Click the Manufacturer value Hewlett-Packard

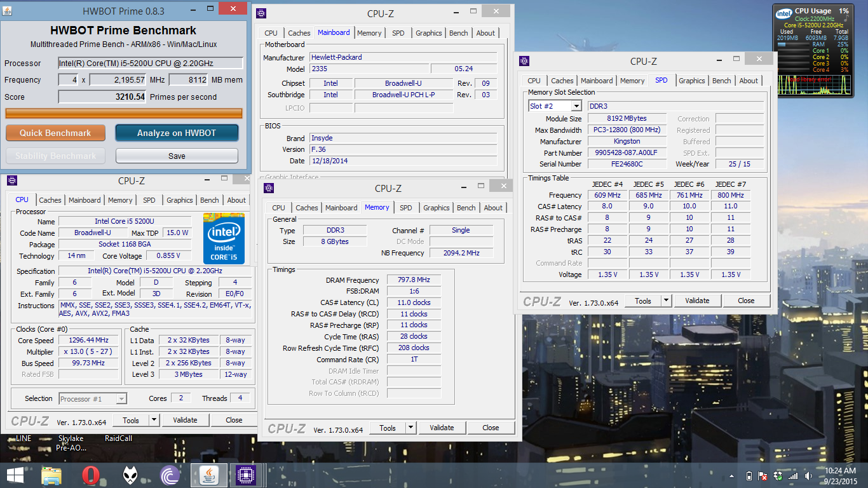(403, 57)
